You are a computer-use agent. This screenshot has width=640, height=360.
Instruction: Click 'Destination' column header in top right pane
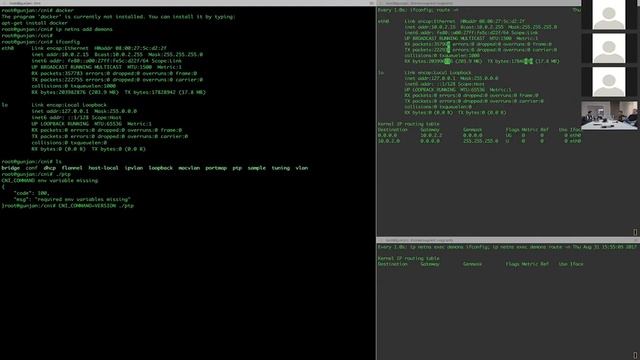coord(393,130)
